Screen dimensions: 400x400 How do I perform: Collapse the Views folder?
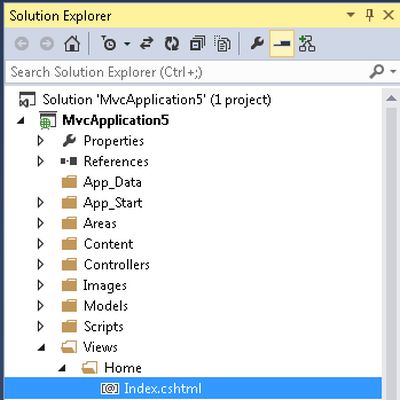pyautogui.click(x=41, y=348)
